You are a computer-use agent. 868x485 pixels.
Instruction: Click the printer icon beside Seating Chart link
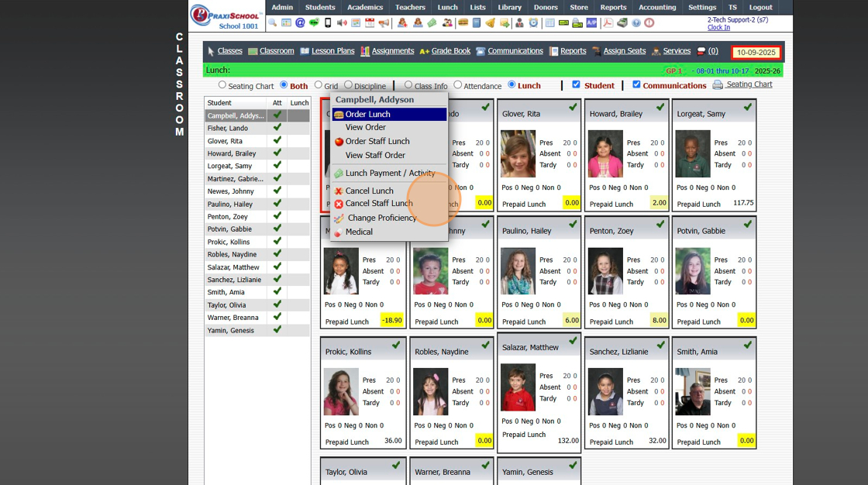click(718, 84)
